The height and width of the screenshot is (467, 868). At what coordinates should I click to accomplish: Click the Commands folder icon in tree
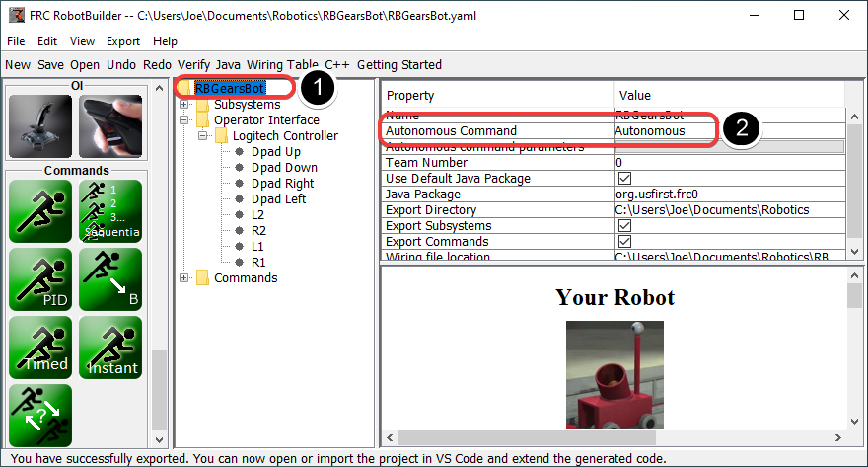[x=203, y=278]
